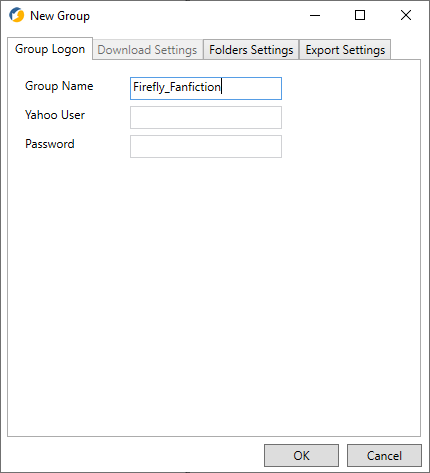Minimize the New Group window
430x473 pixels.
[x=315, y=15]
